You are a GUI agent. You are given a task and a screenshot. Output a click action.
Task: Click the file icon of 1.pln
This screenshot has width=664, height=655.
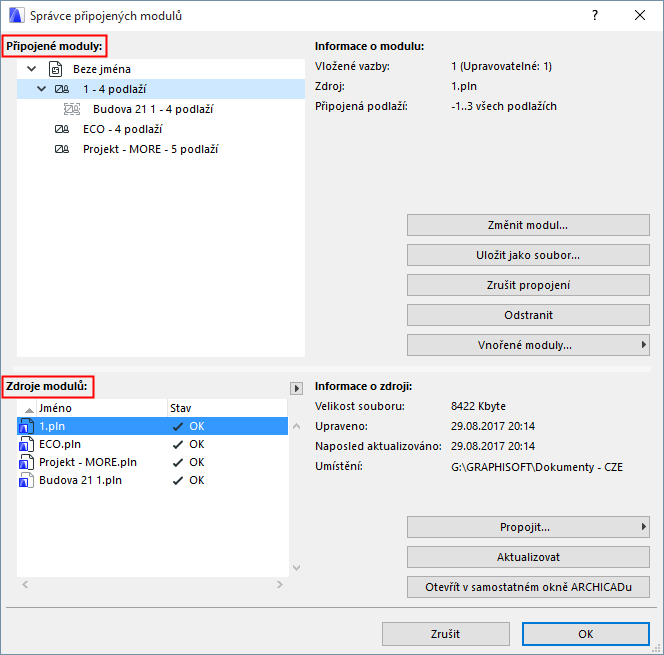point(26,426)
